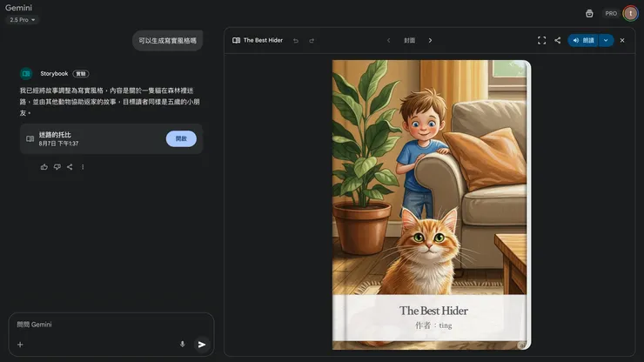Share the Storybook response
Viewport: 644px width, 362px height.
click(70, 167)
